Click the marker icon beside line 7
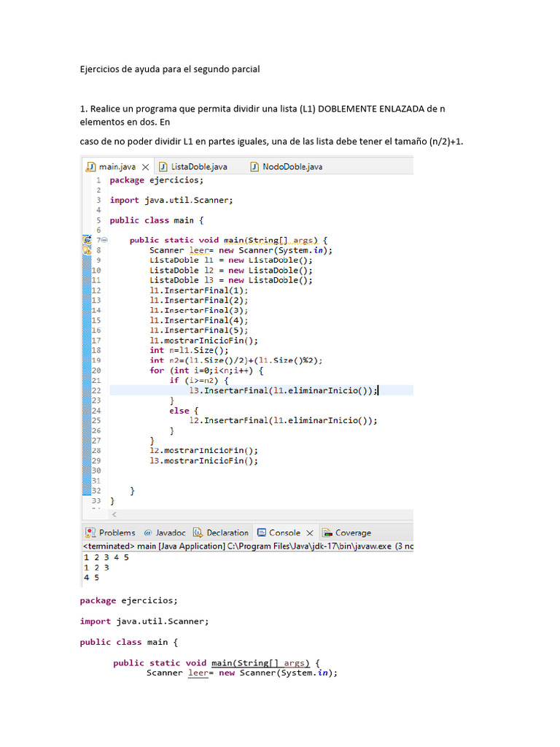Viewport: 560px width, 747px height. tap(87, 240)
